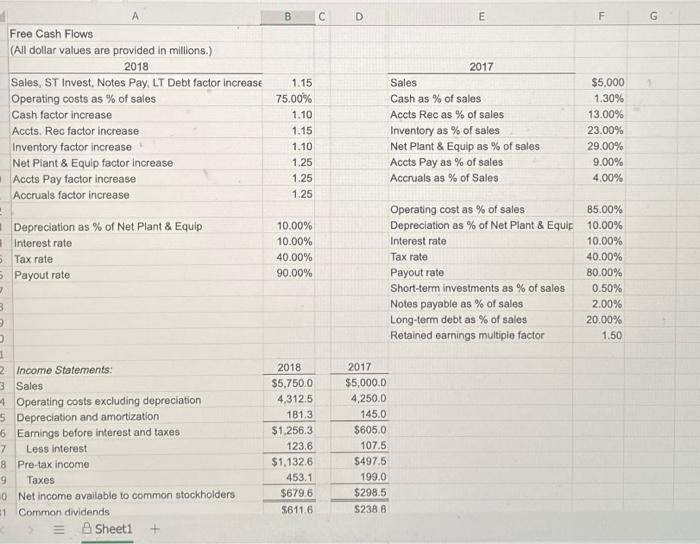Select column D header

point(359,17)
